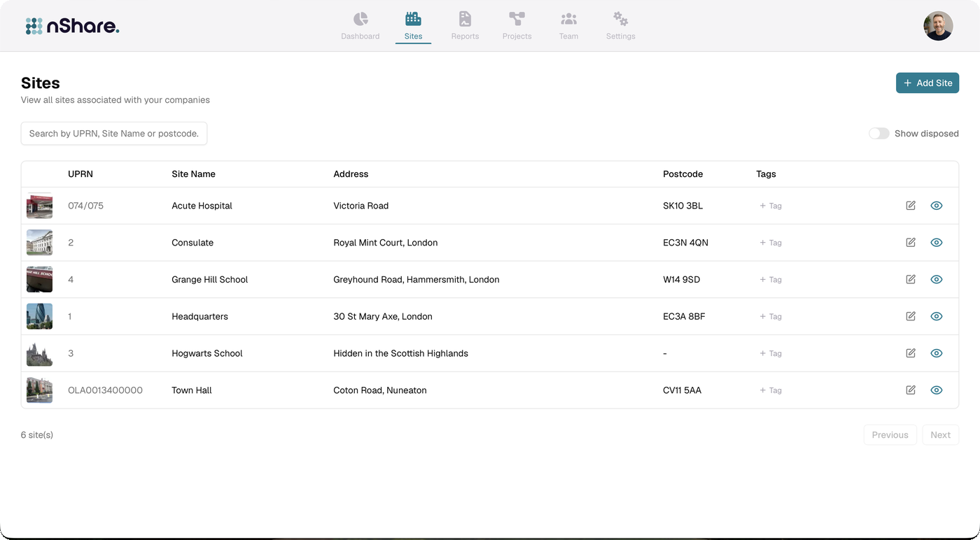This screenshot has height=540, width=980.
Task: Switch to the Reports tab label
Action: coord(465,36)
